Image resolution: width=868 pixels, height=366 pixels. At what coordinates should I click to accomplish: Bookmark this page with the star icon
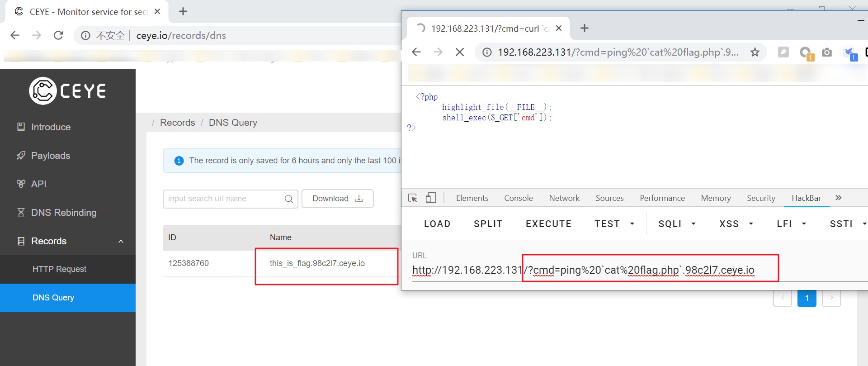pyautogui.click(x=755, y=52)
